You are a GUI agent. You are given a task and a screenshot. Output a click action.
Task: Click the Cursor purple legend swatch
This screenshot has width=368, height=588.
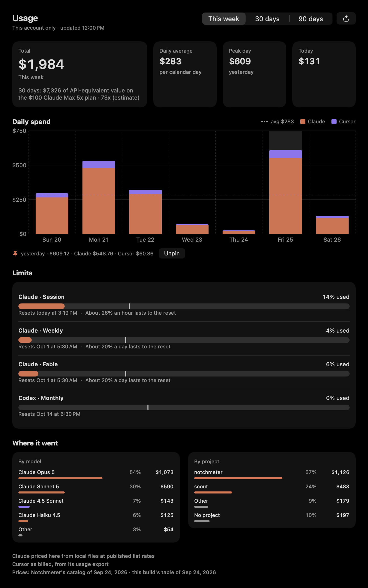tap(334, 122)
